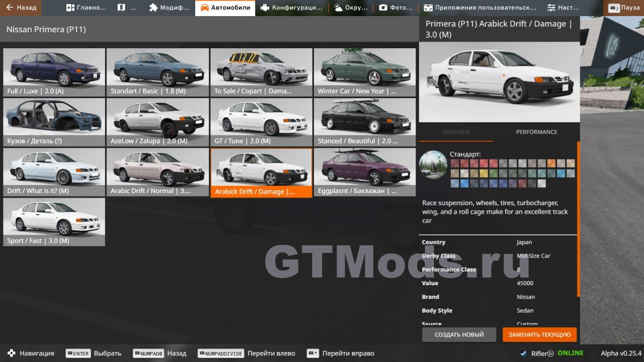Open Приложения пользовательского интерфейса tab
644x362 pixels.
pos(479,8)
